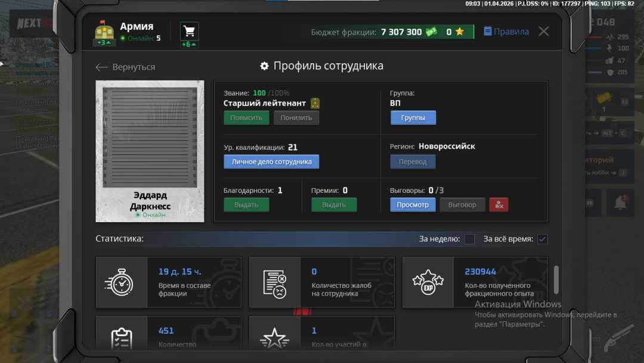Enable the 'За неделю' checkbox

pos(470,239)
